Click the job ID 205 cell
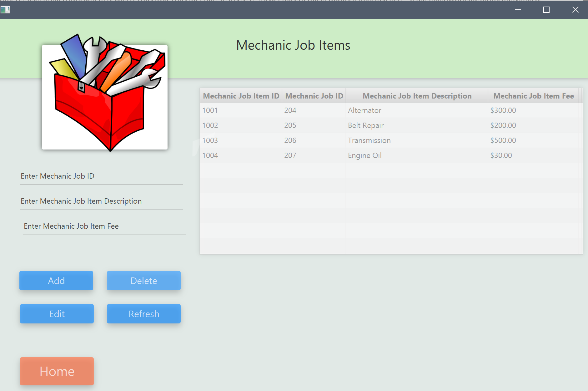Screen dimensions: 588x391 314,125
